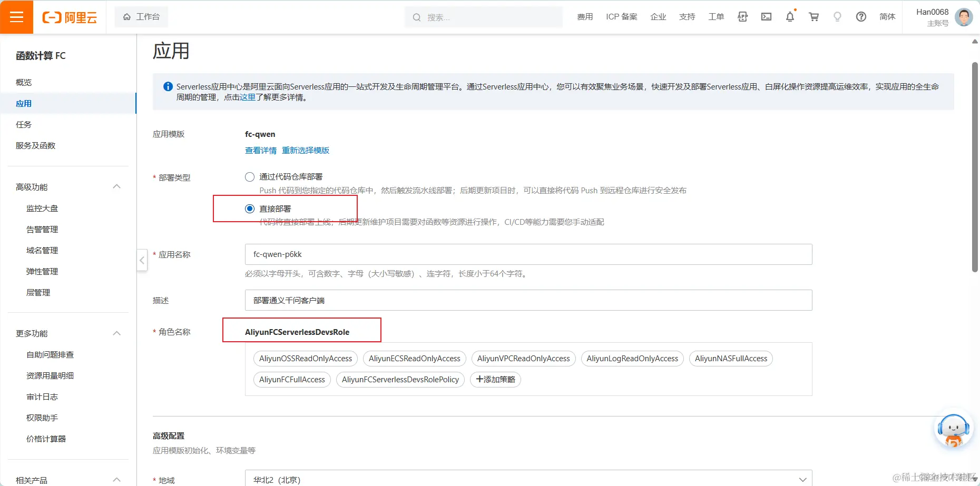Image resolution: width=980 pixels, height=486 pixels.
Task: Collapse the 更多功能 section
Action: pyautogui.click(x=117, y=333)
